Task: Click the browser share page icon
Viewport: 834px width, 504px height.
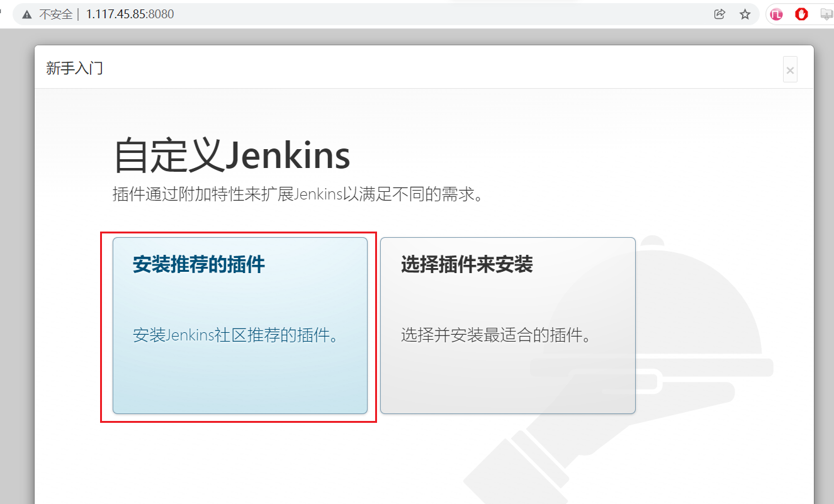Action: (719, 14)
